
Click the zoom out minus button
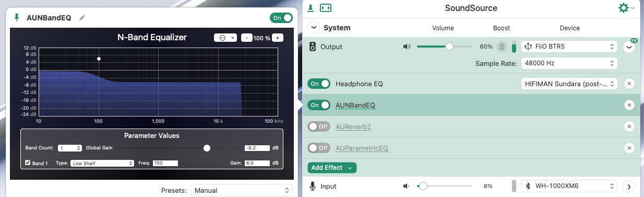click(247, 38)
